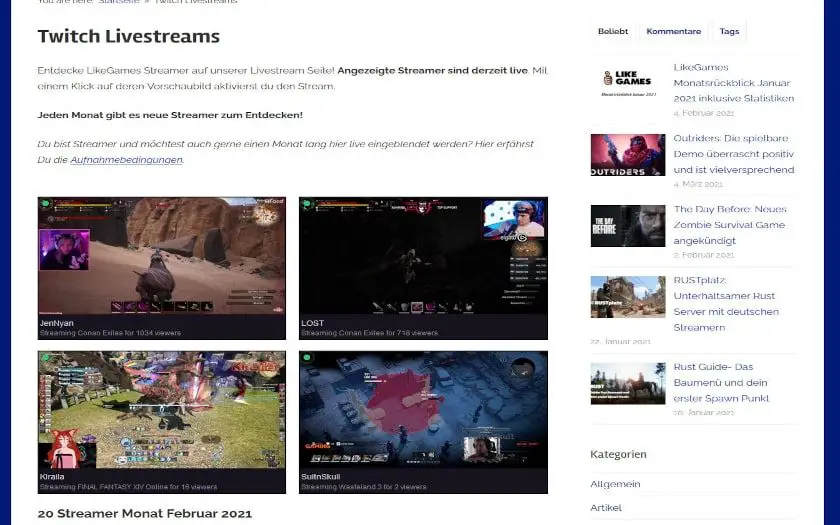The height and width of the screenshot is (525, 840).
Task: Click the green live indicator on LOST's stream
Action: click(307, 204)
